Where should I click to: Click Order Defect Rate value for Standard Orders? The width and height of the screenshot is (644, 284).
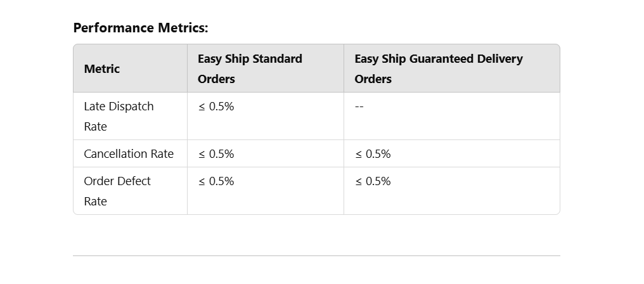216,181
